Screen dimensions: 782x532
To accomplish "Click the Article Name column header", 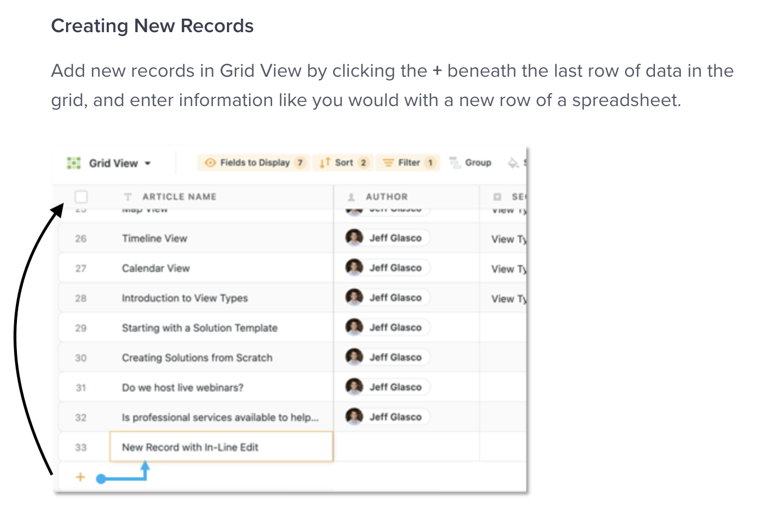I will (179, 197).
